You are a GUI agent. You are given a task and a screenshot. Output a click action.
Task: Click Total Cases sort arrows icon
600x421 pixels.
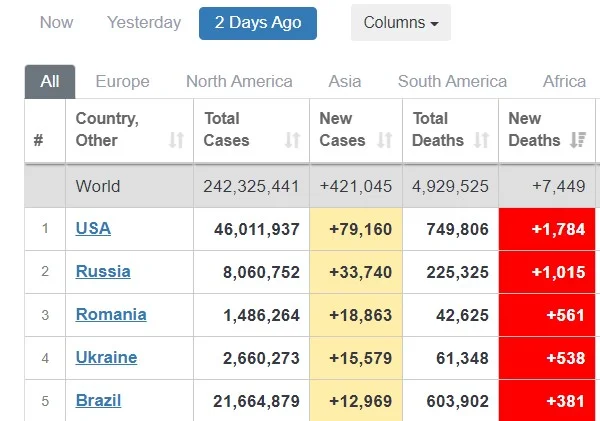(292, 141)
